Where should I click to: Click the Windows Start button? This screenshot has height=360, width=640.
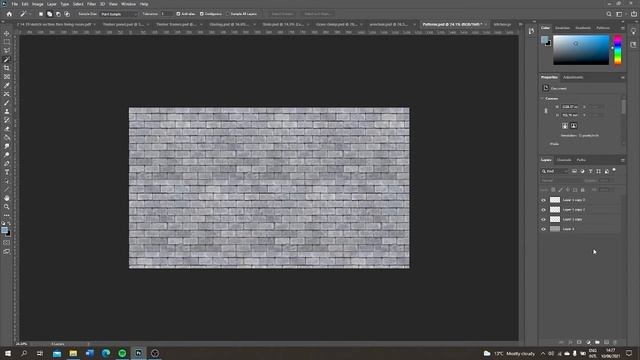point(7,353)
